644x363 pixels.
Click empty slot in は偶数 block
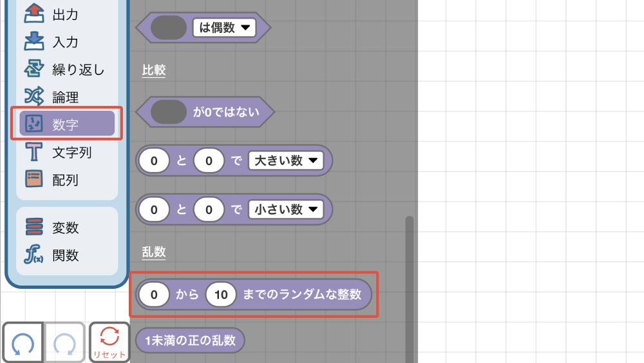click(169, 28)
